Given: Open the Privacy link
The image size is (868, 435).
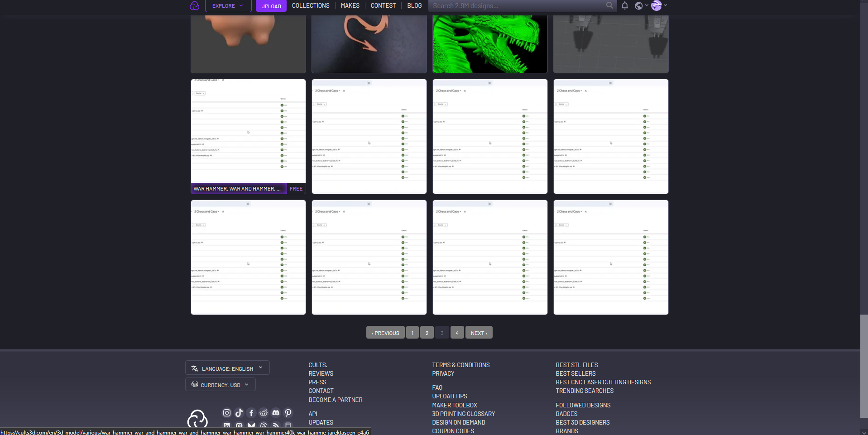Looking at the screenshot, I should tap(443, 373).
